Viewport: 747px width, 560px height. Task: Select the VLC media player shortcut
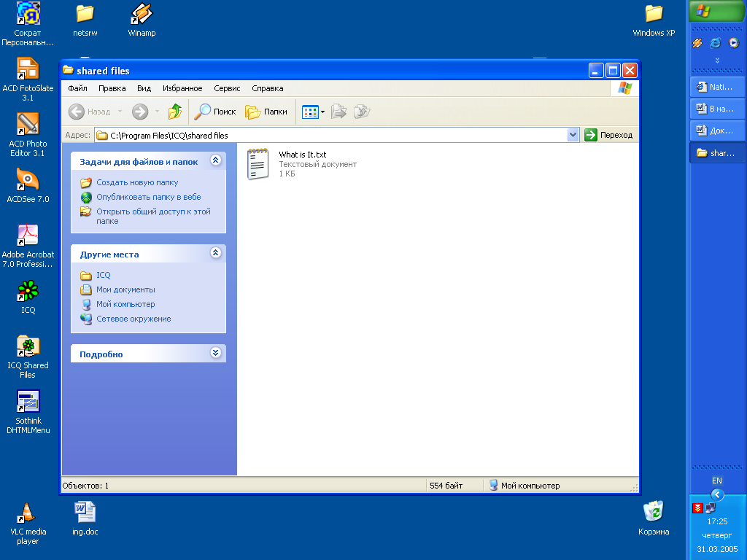(x=28, y=523)
